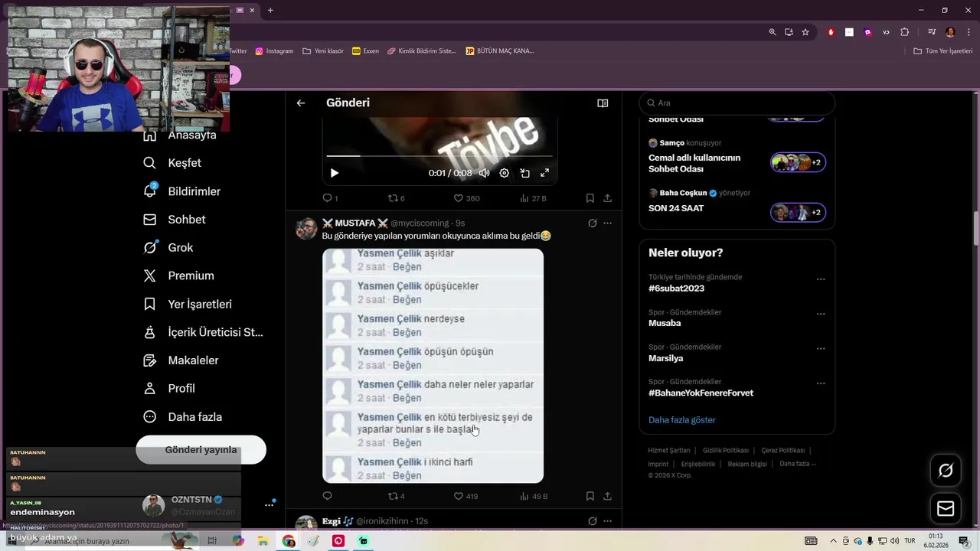Open more options for Musaba trend
The width and height of the screenshot is (980, 551).
(x=821, y=314)
